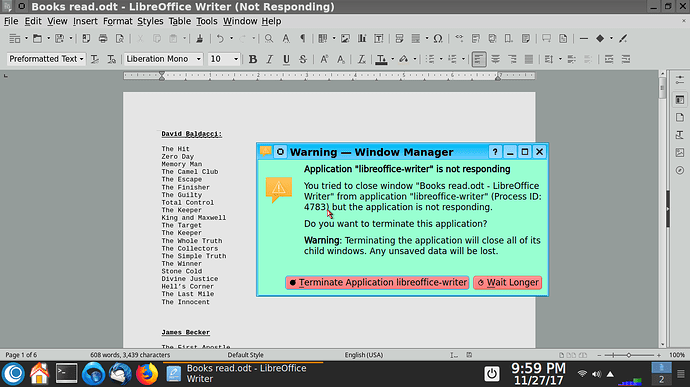Viewport: 690px width, 387px height.
Task: Click Terminate Application libreoffice-writer button
Action: coord(378,283)
